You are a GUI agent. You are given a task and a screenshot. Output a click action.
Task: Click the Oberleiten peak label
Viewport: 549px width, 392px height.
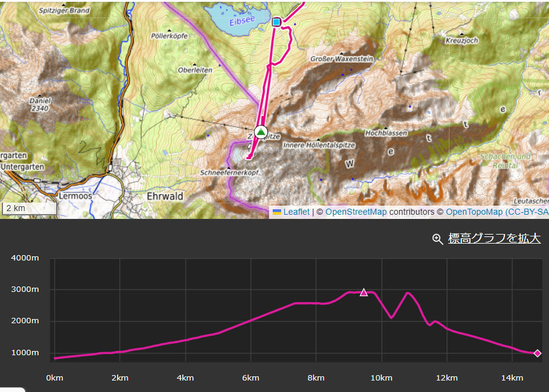195,70
